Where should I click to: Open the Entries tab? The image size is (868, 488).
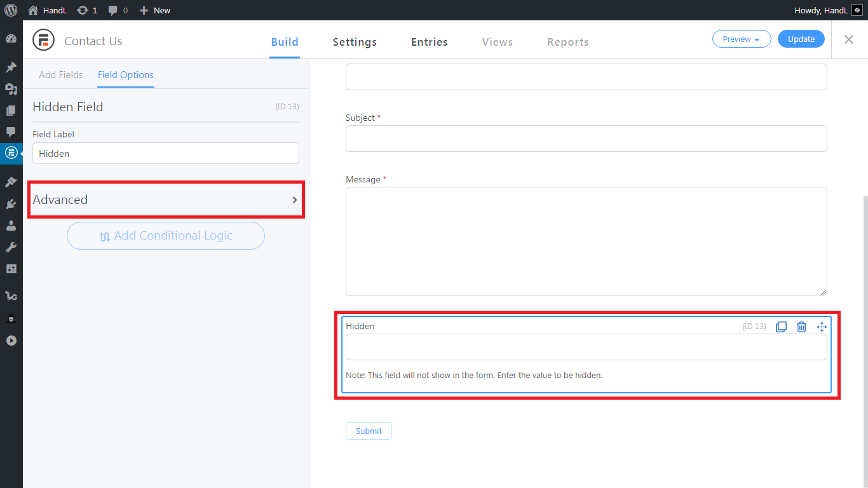point(430,42)
